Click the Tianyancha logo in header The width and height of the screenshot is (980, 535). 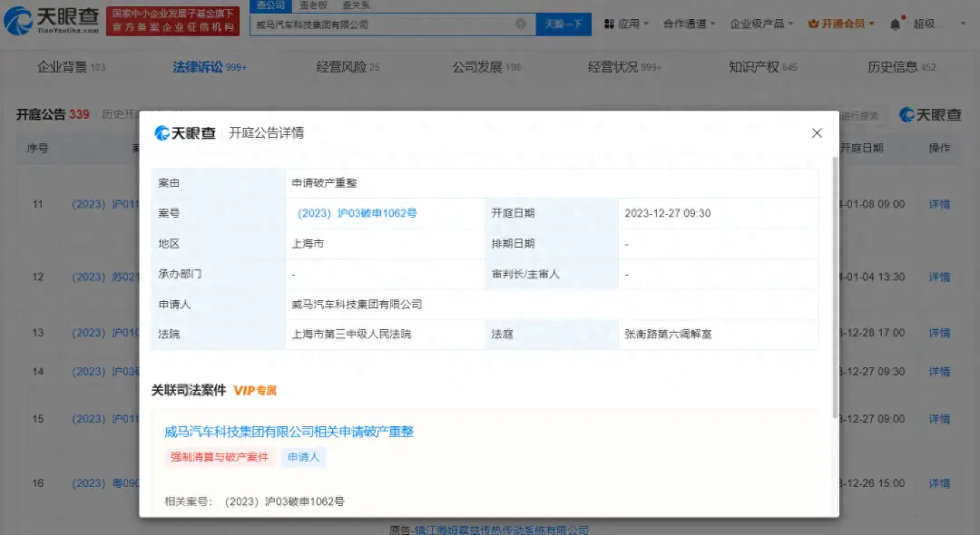pos(51,21)
